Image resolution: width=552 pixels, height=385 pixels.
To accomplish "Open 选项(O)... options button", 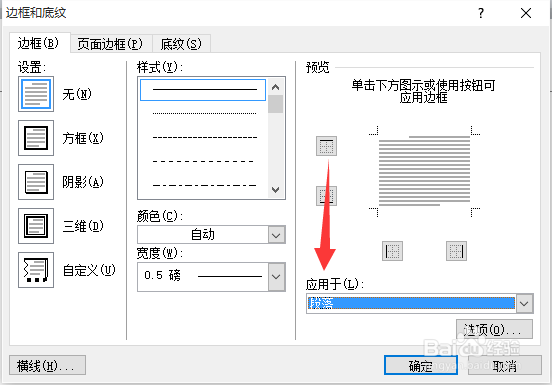I will (494, 330).
